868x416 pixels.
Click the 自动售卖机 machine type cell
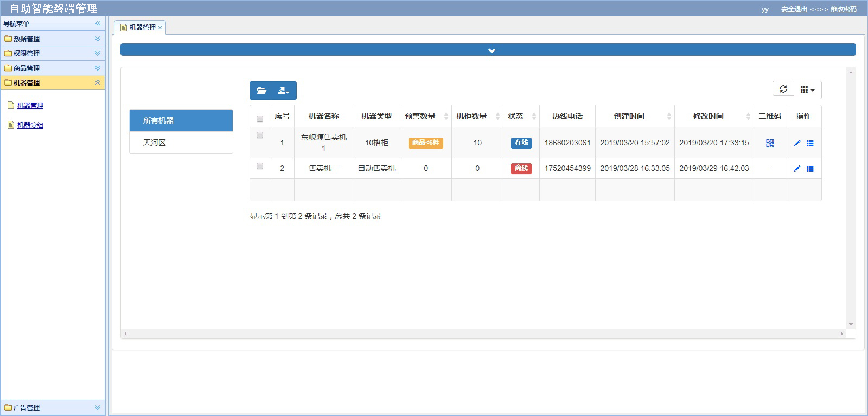coord(376,168)
